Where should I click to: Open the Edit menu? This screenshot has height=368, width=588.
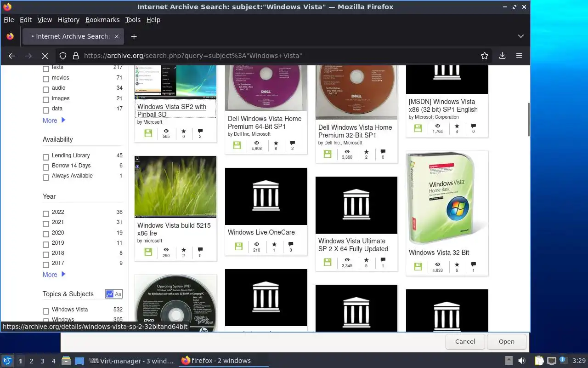coord(26,20)
